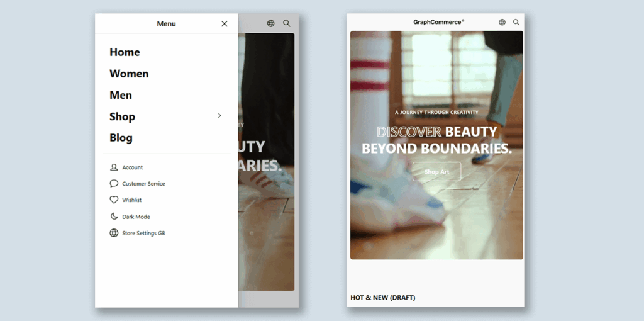644x321 pixels.
Task: Expand the Shop submenu with its chevron arrow
Action: click(219, 116)
